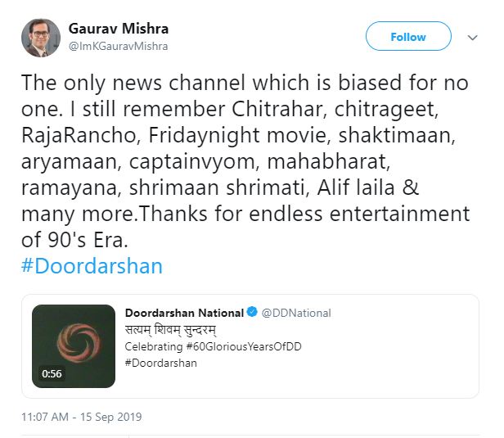504x438 pixels.
Task: Click the @ImKGauravMishra handle
Action: click(x=119, y=47)
